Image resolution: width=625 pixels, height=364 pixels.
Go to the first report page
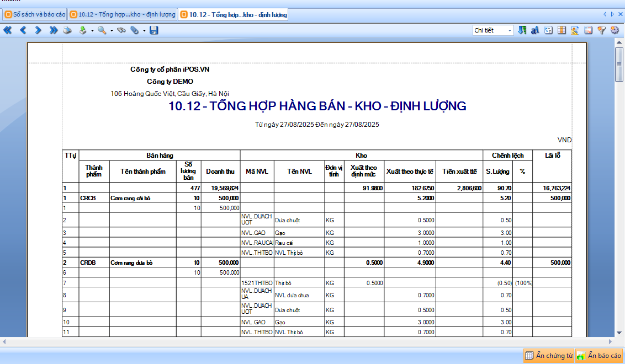[8, 30]
